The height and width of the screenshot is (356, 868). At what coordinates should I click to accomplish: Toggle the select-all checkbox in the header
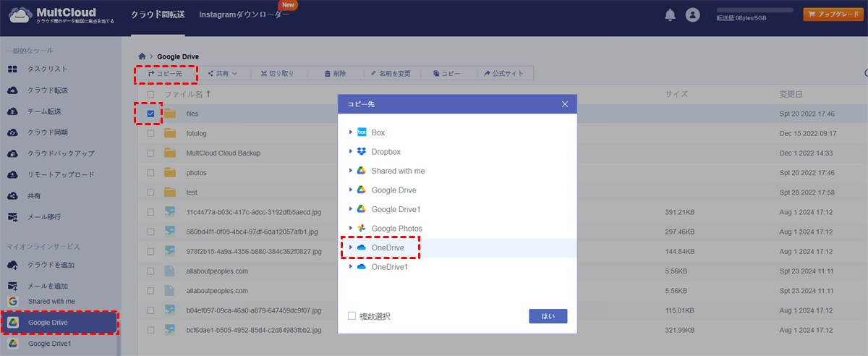click(x=150, y=94)
